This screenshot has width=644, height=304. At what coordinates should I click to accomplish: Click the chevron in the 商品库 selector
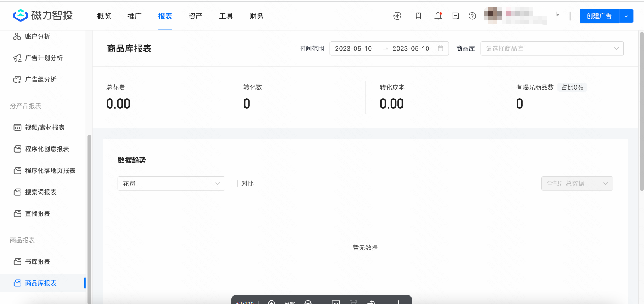(616, 49)
